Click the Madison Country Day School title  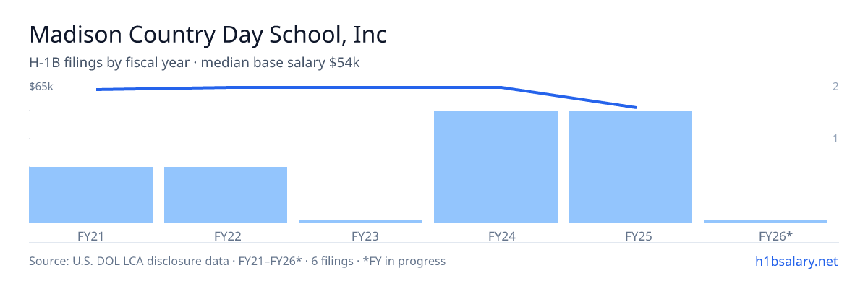208,35
